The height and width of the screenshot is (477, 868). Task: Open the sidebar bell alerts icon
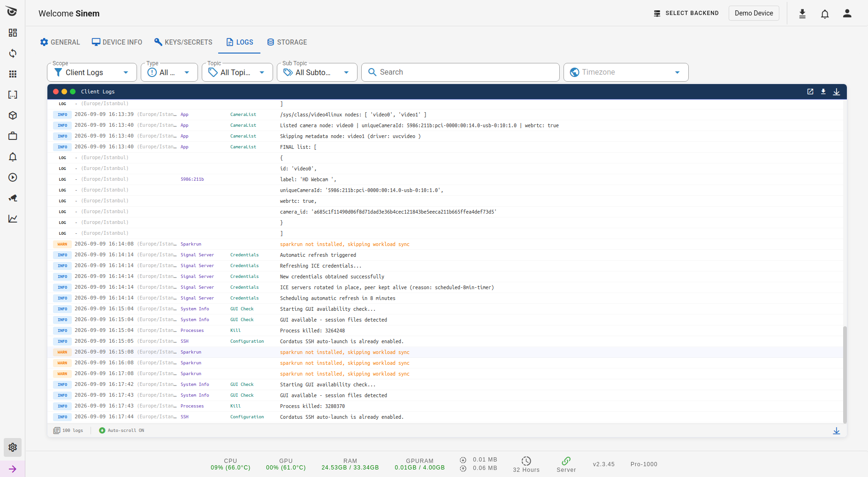[13, 156]
